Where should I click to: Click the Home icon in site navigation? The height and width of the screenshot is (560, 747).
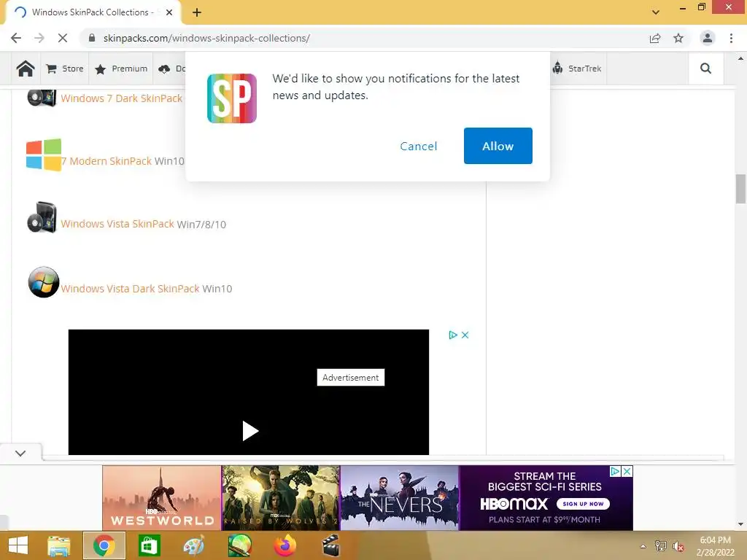tap(26, 69)
